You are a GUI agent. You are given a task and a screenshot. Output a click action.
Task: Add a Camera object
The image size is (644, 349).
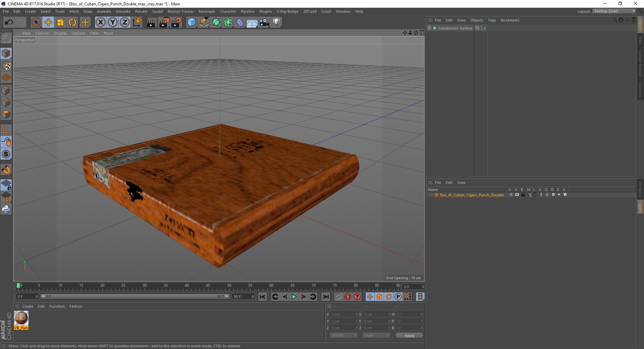(x=264, y=22)
